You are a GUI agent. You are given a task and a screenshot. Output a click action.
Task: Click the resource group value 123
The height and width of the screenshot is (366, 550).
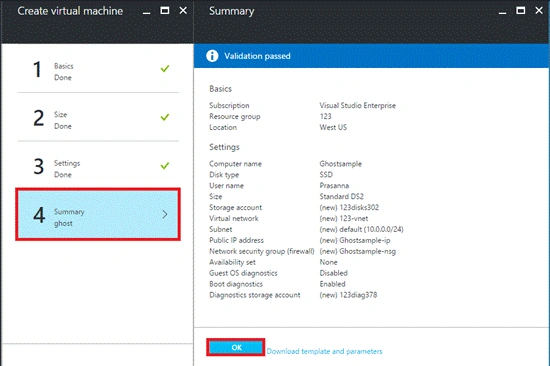pos(326,116)
